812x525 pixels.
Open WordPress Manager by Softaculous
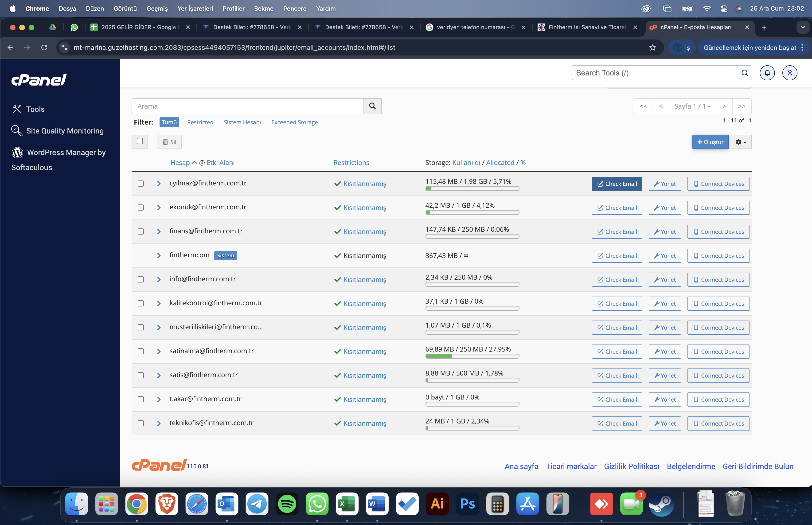coord(58,160)
